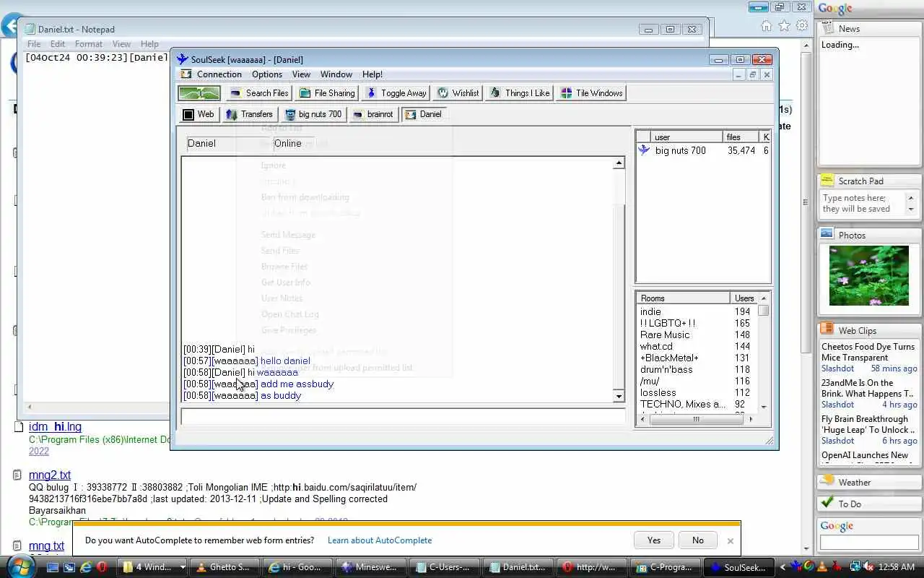Viewport: 924px width, 578px height.
Task: Launch Opera from quick launch
Action: (x=103, y=567)
